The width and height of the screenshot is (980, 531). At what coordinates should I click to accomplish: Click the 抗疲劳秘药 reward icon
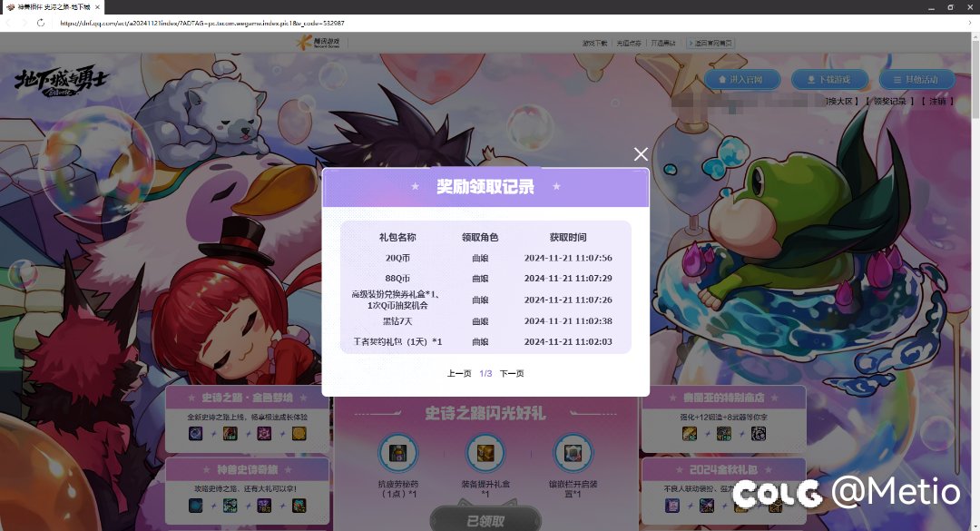point(398,454)
